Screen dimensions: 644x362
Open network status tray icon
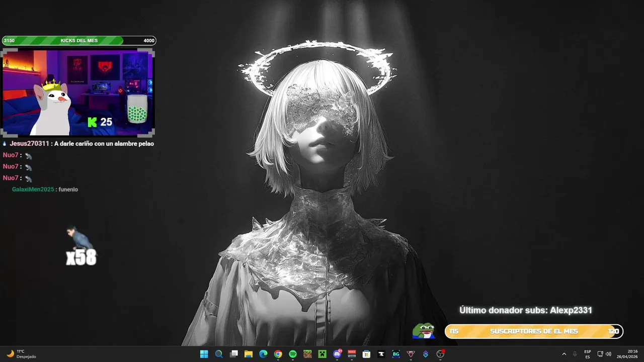(x=600, y=354)
